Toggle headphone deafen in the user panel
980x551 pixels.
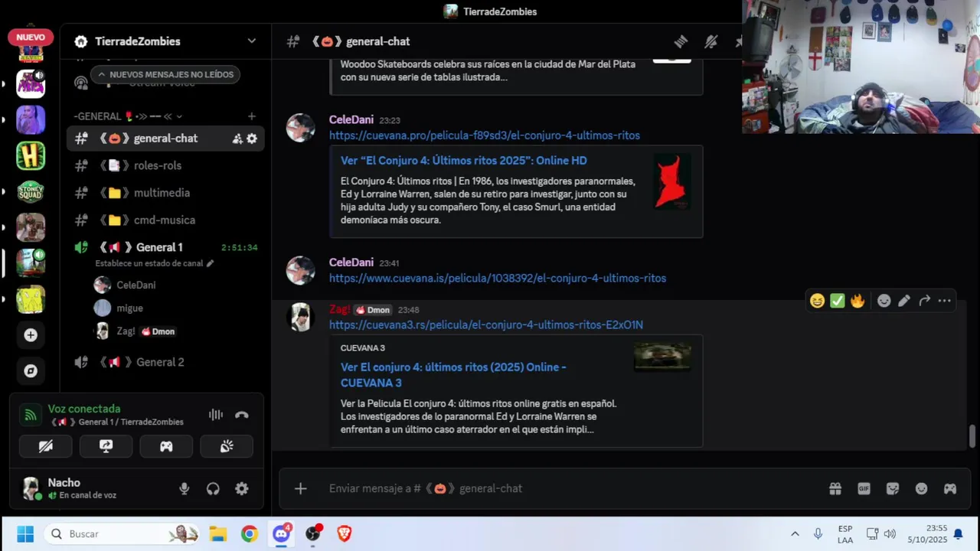[x=213, y=489]
